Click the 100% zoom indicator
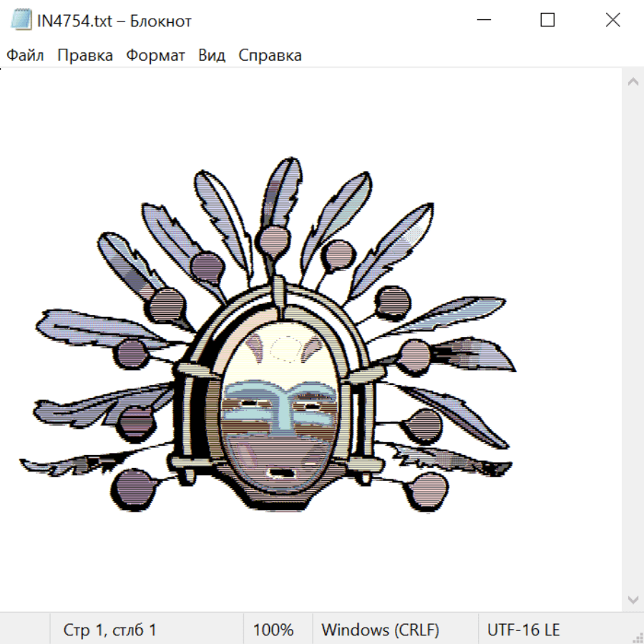Viewport: 644px width, 644px height. [273, 630]
